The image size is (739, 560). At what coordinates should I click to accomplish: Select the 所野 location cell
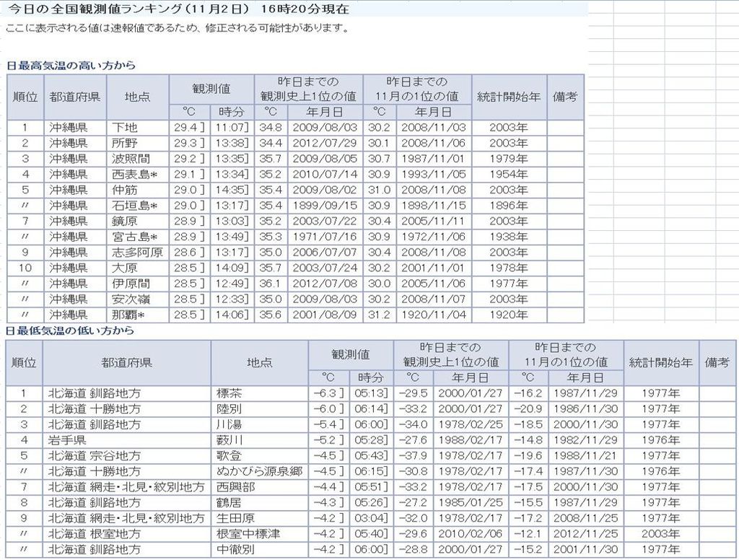click(138, 143)
